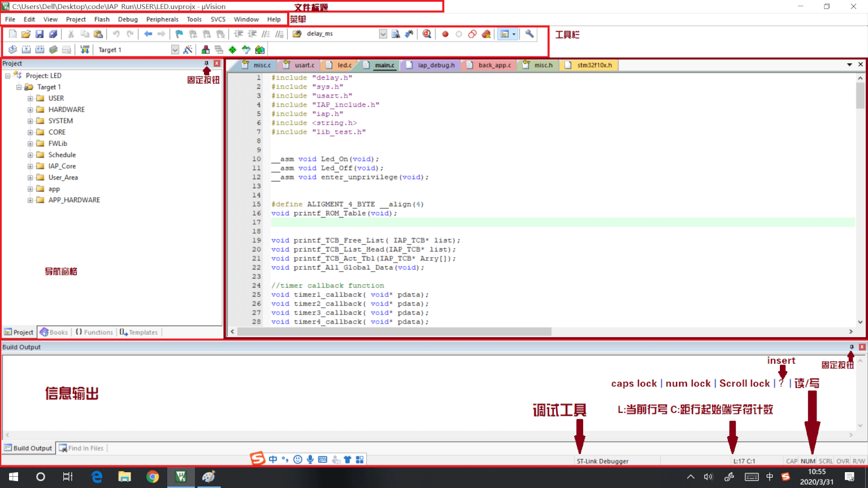Select the SYSTEM folder in project tree
Image resolution: width=868 pixels, height=488 pixels.
point(60,121)
